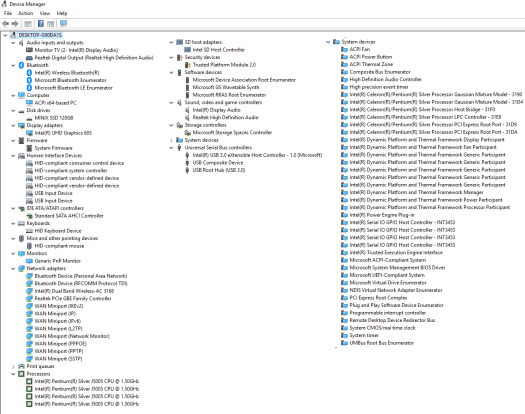Screen dimensions: 525x414
Task: Select System CMOS/real time clock
Action: [382, 328]
